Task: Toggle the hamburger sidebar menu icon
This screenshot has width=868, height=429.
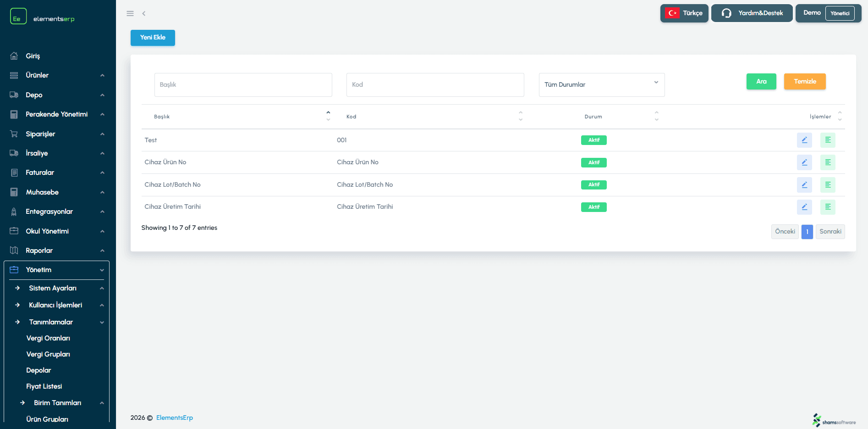Action: (x=130, y=14)
